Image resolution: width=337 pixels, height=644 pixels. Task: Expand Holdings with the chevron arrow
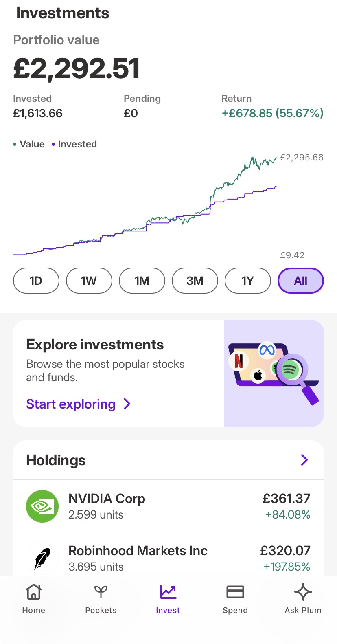coord(304,460)
